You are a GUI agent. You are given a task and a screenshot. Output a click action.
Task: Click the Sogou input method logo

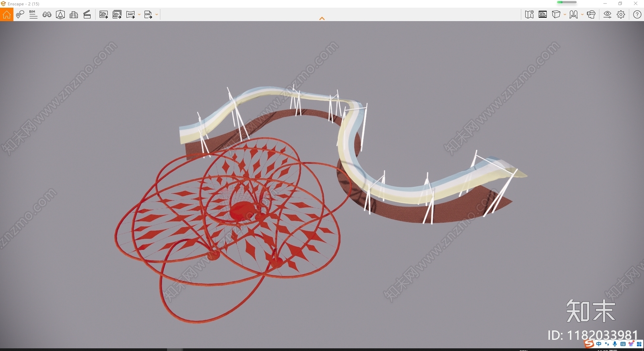[589, 344]
